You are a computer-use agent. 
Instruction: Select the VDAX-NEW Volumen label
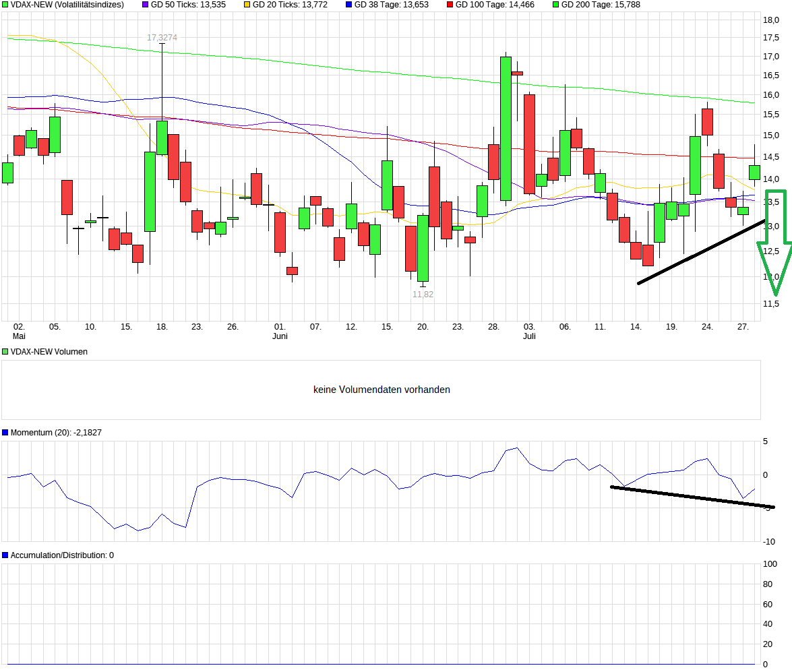[x=49, y=352]
